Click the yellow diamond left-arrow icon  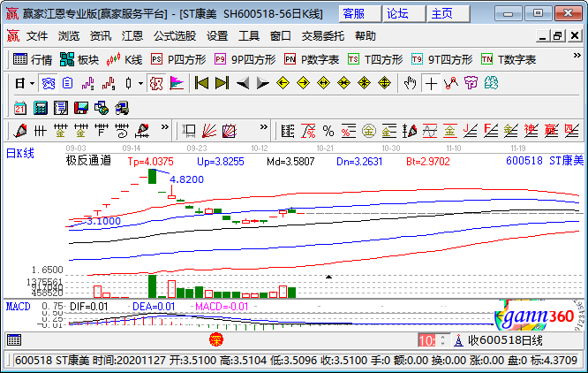[283, 83]
